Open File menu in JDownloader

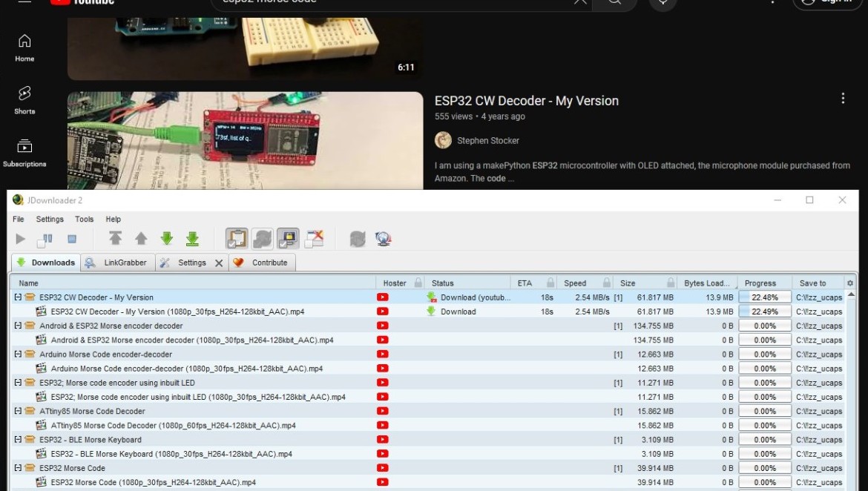19,220
